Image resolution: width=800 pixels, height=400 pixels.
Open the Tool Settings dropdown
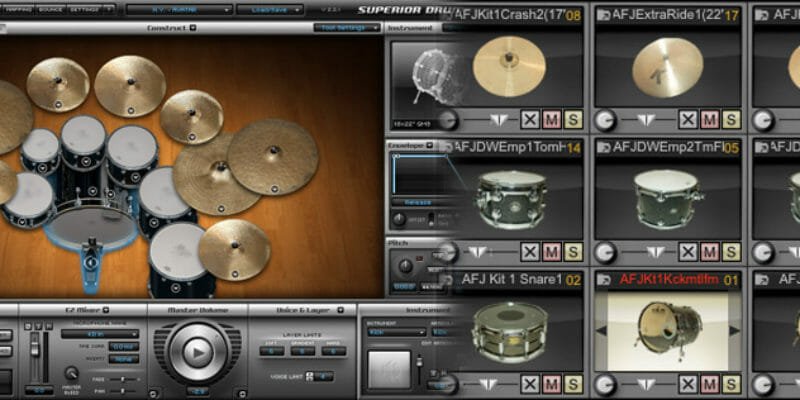coord(347,28)
